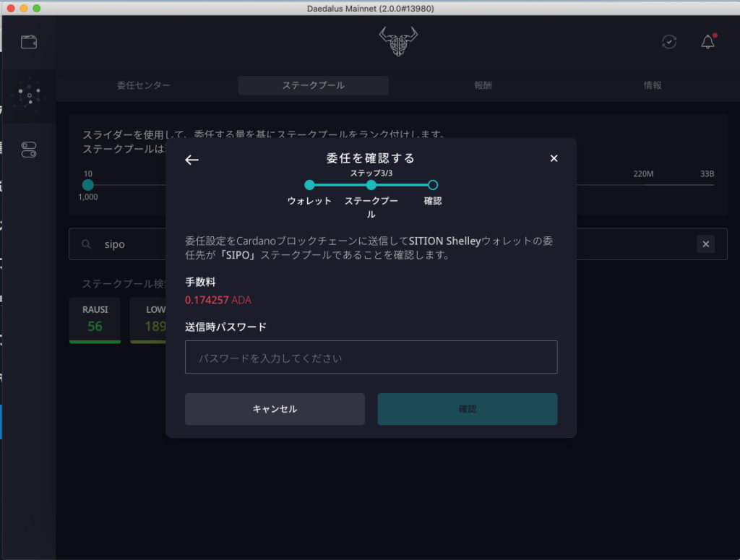Click the blockchain sync status icon
This screenshot has height=560, width=740.
click(x=669, y=42)
